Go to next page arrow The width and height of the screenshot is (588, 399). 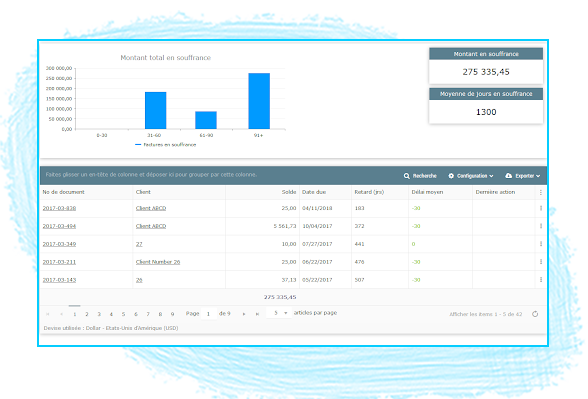point(244,314)
